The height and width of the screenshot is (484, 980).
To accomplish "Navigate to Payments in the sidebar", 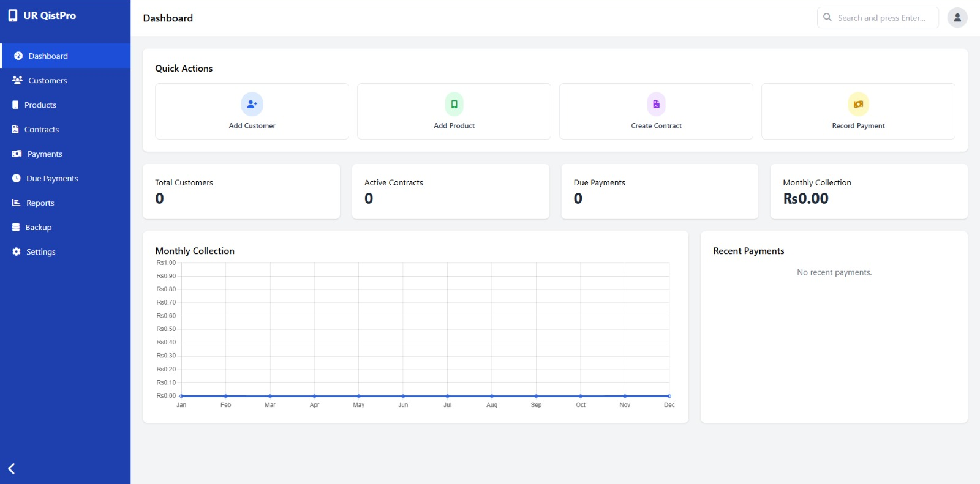I will click(x=45, y=154).
